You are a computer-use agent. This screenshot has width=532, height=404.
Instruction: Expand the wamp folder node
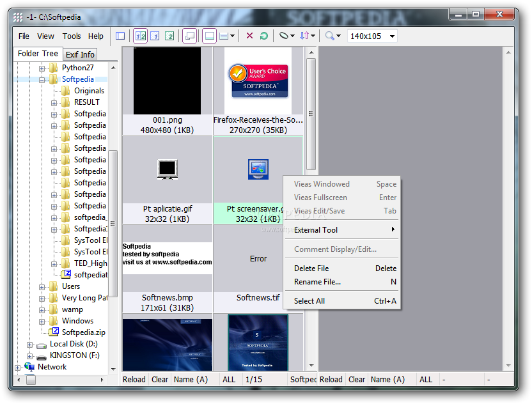pyautogui.click(x=42, y=310)
